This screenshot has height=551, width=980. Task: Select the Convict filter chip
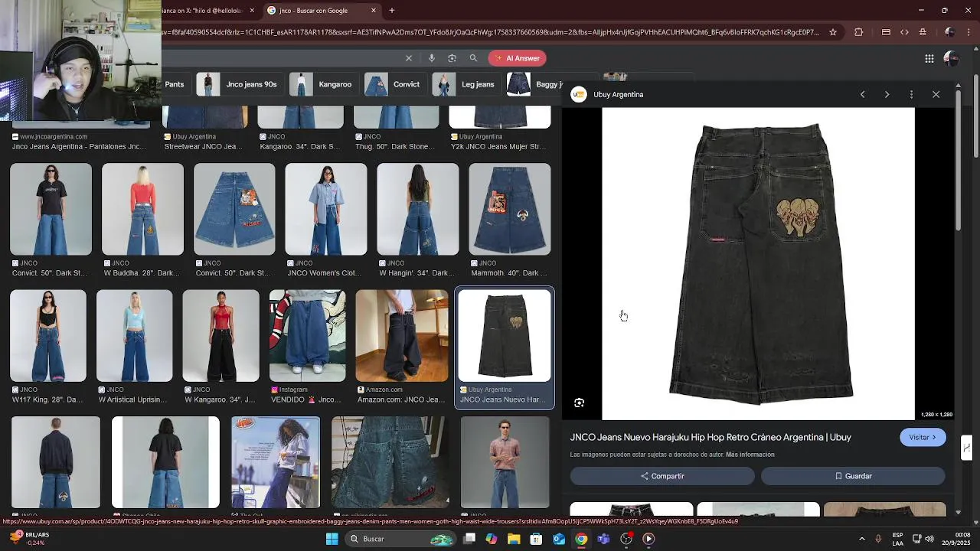(394, 84)
